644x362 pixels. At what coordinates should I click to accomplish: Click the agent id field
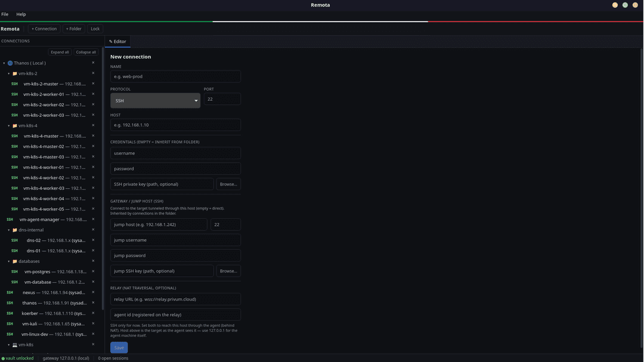point(175,315)
